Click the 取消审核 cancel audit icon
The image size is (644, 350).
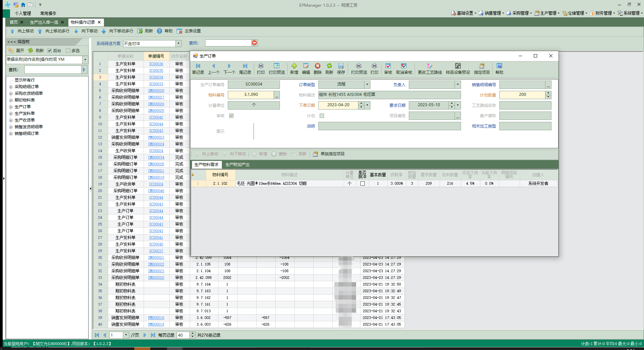(x=404, y=66)
